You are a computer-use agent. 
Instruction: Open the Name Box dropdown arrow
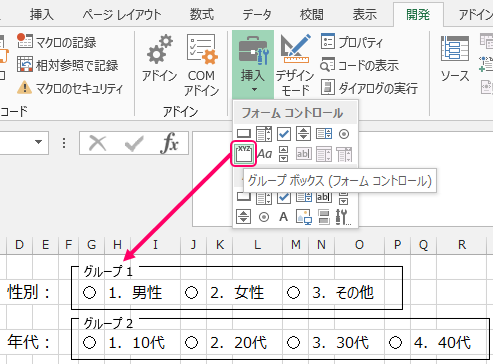(39, 142)
